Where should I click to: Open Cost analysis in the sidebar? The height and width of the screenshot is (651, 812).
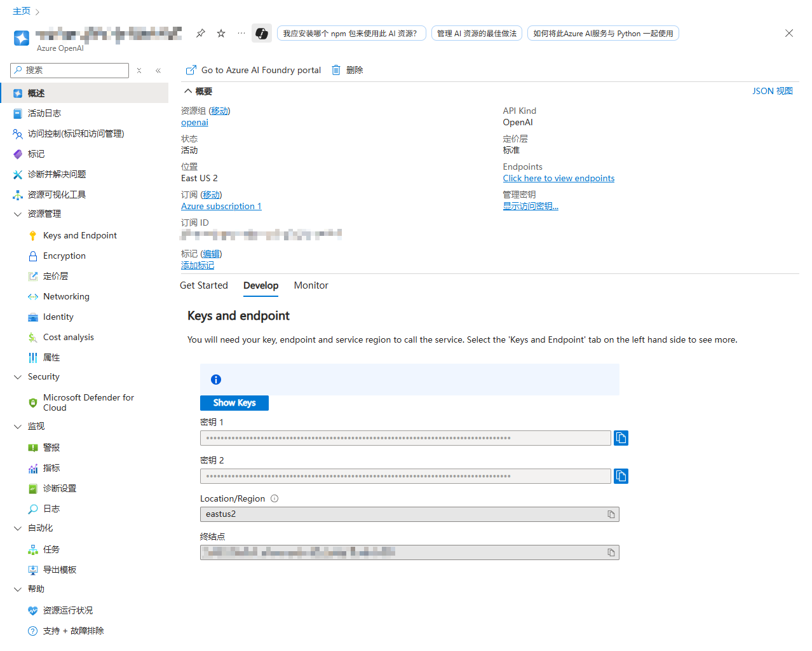69,337
